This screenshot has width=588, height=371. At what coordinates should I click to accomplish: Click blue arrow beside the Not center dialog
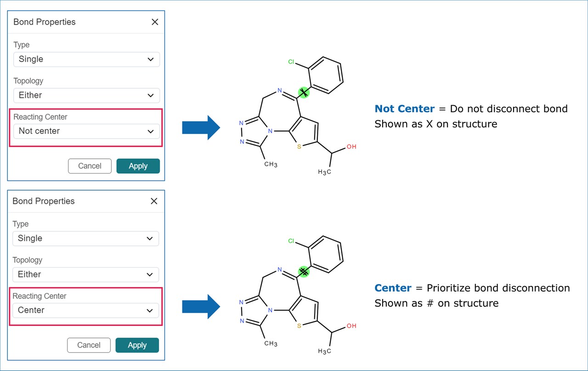point(201,128)
